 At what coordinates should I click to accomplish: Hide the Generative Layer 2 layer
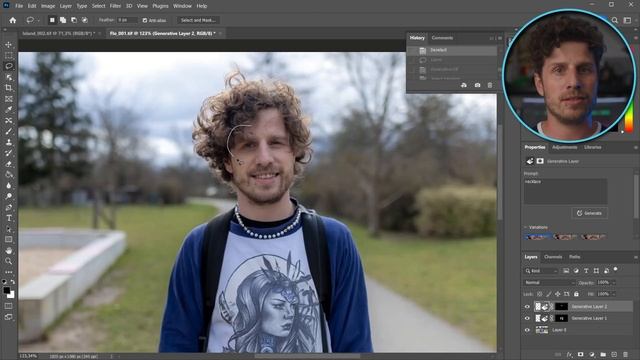click(x=527, y=307)
